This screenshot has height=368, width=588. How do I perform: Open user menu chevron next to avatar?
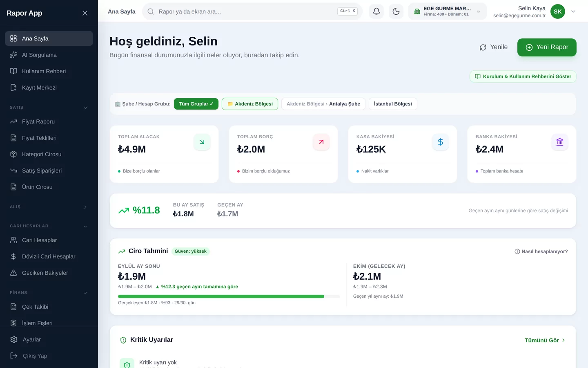tap(573, 11)
